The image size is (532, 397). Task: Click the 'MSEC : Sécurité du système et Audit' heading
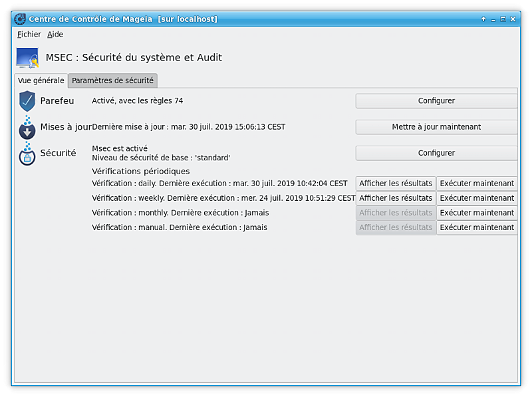pos(134,58)
